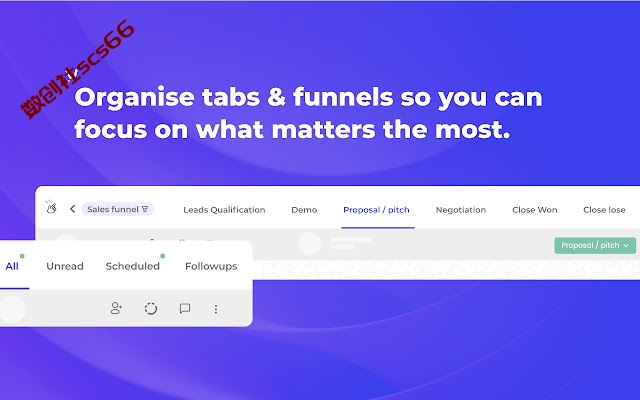640x400 pixels.
Task: Click the round avatar below All tab
Action: pos(13,309)
